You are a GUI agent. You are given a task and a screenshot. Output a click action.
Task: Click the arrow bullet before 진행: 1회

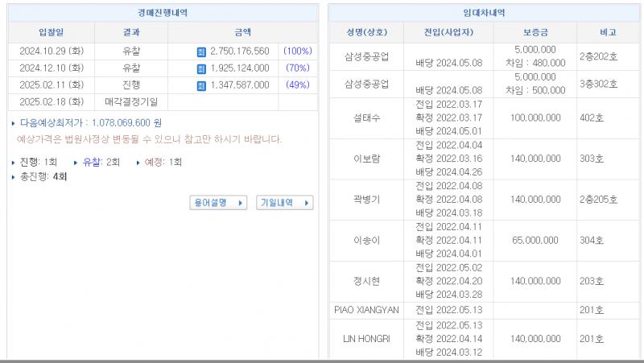[x=14, y=163]
